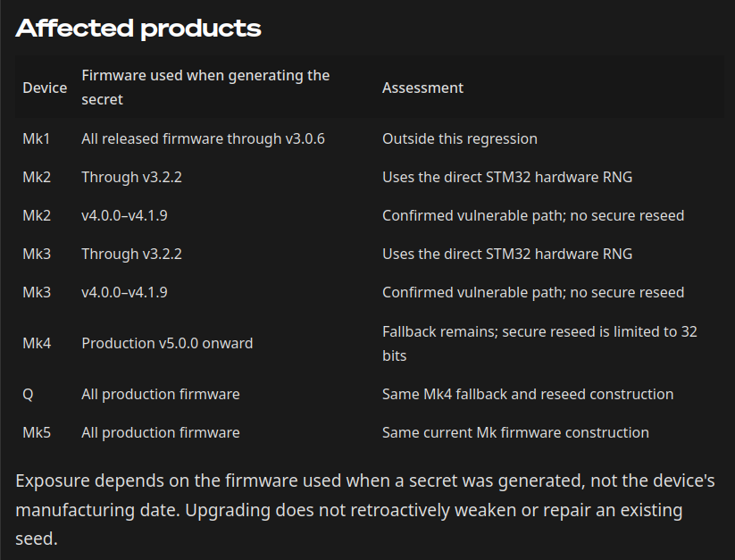Select the Mk1 device cell

click(x=36, y=138)
